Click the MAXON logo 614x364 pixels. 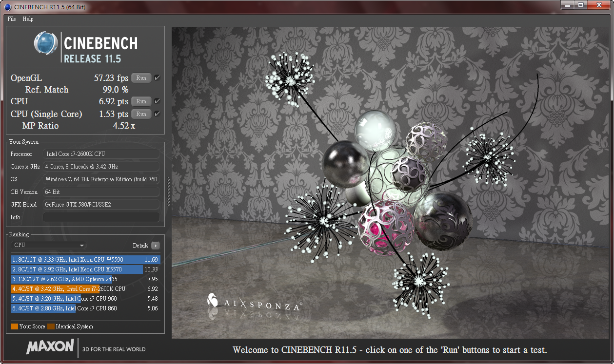click(50, 347)
